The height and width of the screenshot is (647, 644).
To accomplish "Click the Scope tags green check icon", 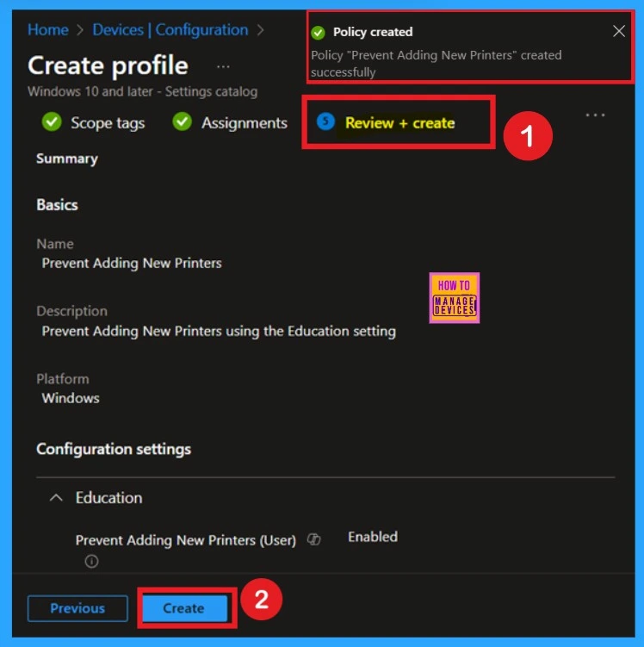I will [52, 121].
